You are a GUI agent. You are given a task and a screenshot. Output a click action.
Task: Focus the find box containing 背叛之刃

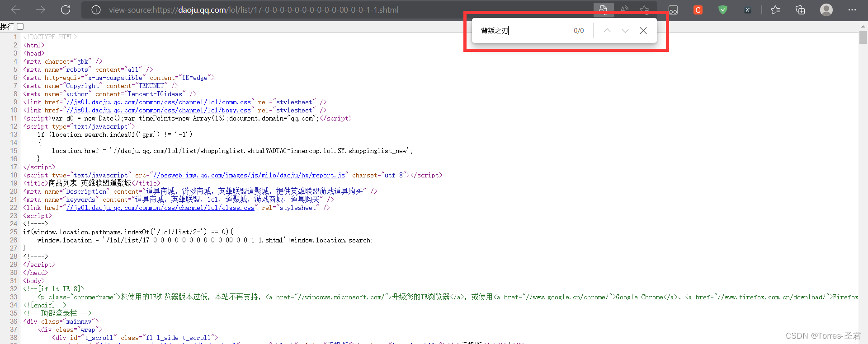pyautogui.click(x=522, y=31)
